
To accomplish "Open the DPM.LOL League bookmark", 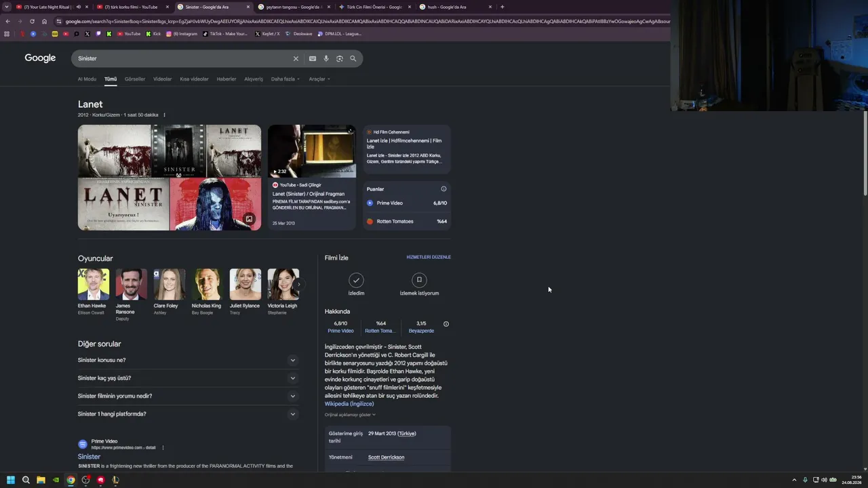I will [340, 34].
